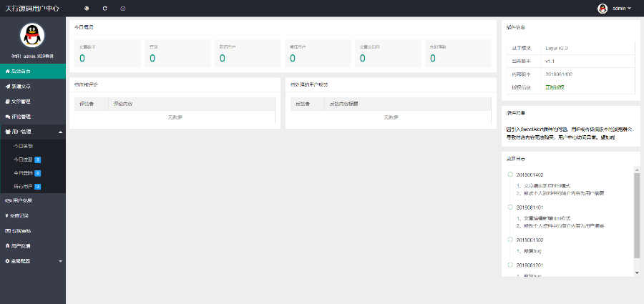This screenshot has width=644, height=304.
Task: Click the update log scroll-down arrow
Action: [x=637, y=273]
